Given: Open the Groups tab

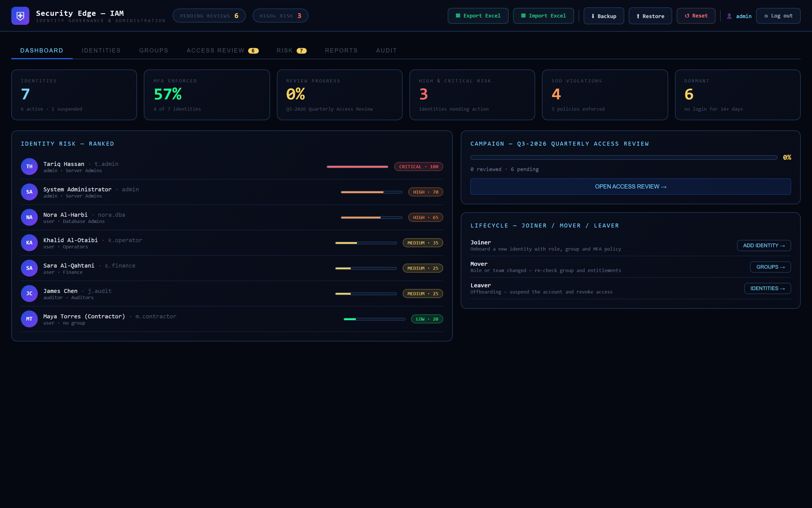Looking at the screenshot, I should pyautogui.click(x=154, y=51).
